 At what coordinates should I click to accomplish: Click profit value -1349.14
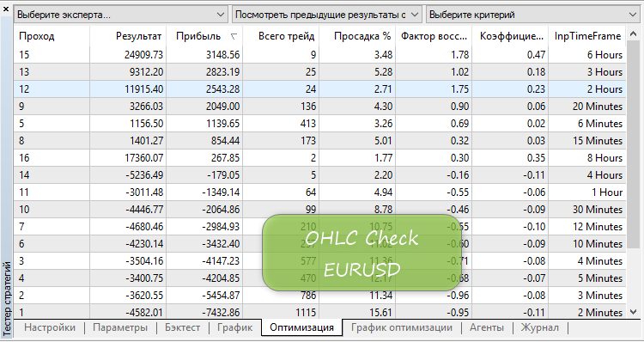(221, 192)
